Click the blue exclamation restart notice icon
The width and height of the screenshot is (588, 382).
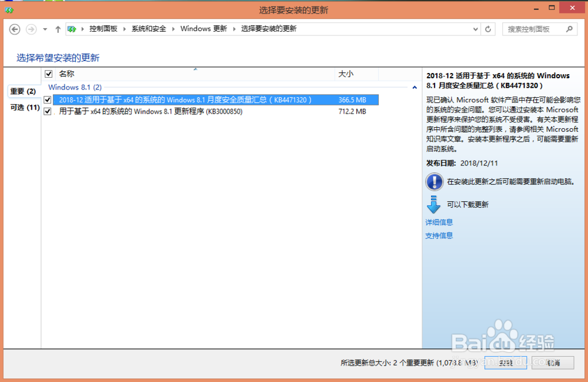tap(435, 182)
